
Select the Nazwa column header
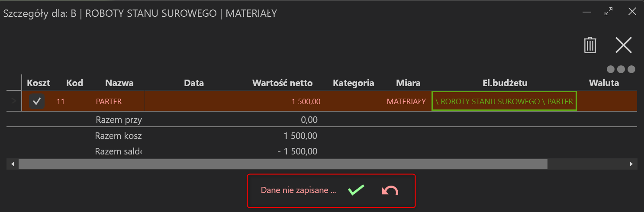tap(119, 83)
